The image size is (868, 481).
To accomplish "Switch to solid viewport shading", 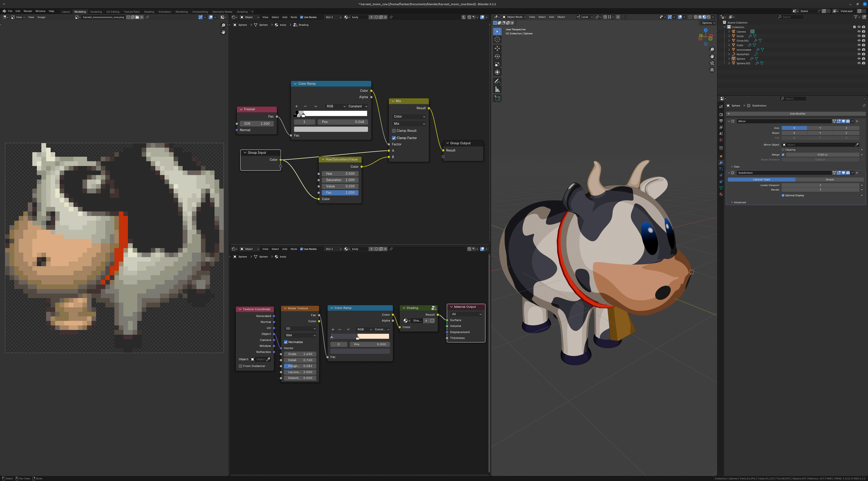I will click(700, 17).
